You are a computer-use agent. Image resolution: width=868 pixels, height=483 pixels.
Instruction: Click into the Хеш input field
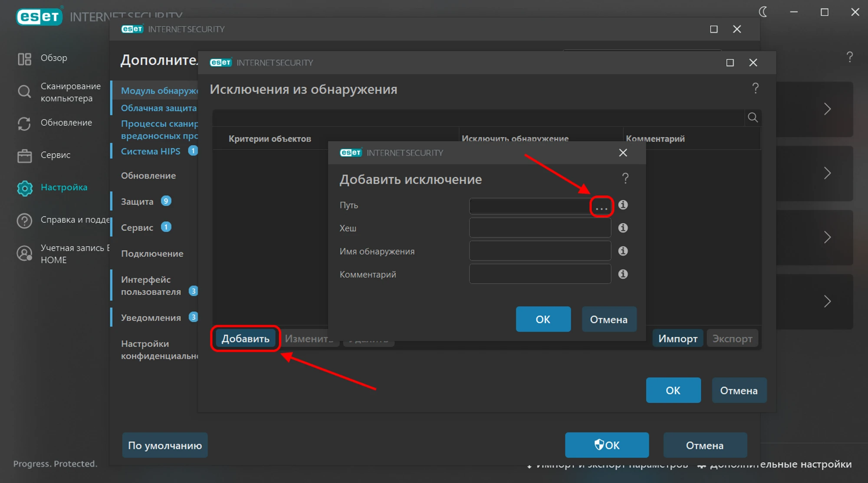[539, 228]
